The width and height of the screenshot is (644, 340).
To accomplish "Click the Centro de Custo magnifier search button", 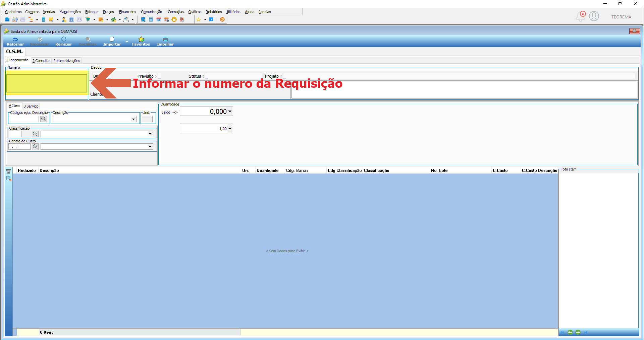I will pos(35,147).
